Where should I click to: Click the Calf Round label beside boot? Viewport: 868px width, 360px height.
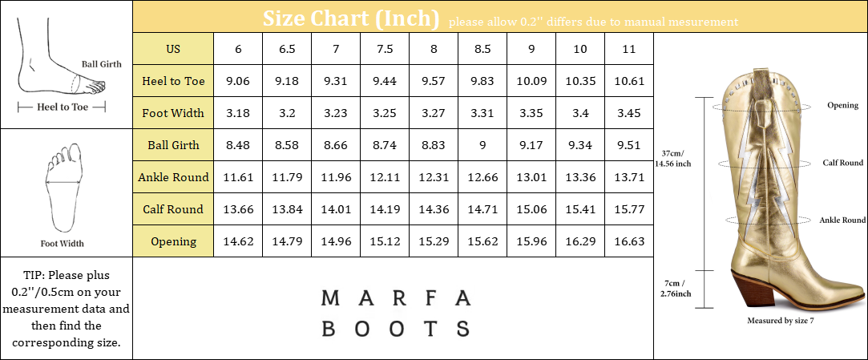click(842, 163)
